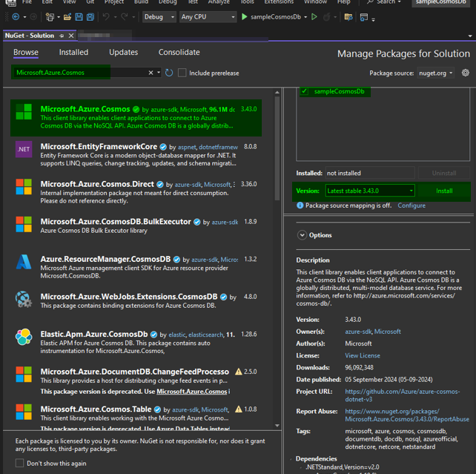Click the info icon next to package source mapping
476x474 pixels.
[x=300, y=205]
